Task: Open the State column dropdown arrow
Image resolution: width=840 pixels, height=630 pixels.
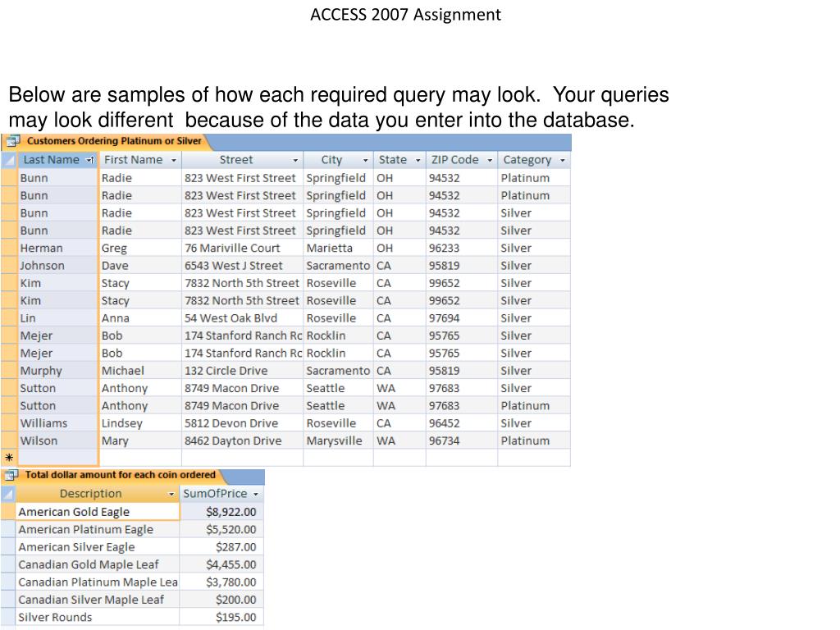Action: pos(418,160)
